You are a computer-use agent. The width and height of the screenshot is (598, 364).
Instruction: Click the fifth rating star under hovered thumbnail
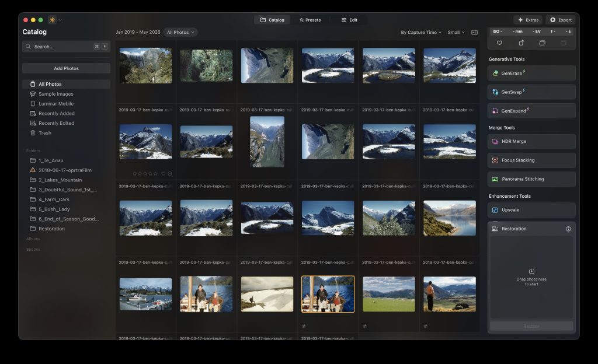155,174
